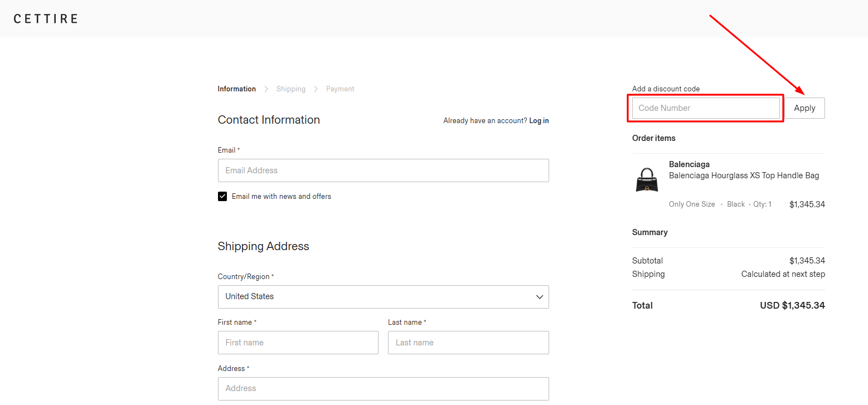Click the First name input field
This screenshot has height=405, width=868.
click(298, 343)
